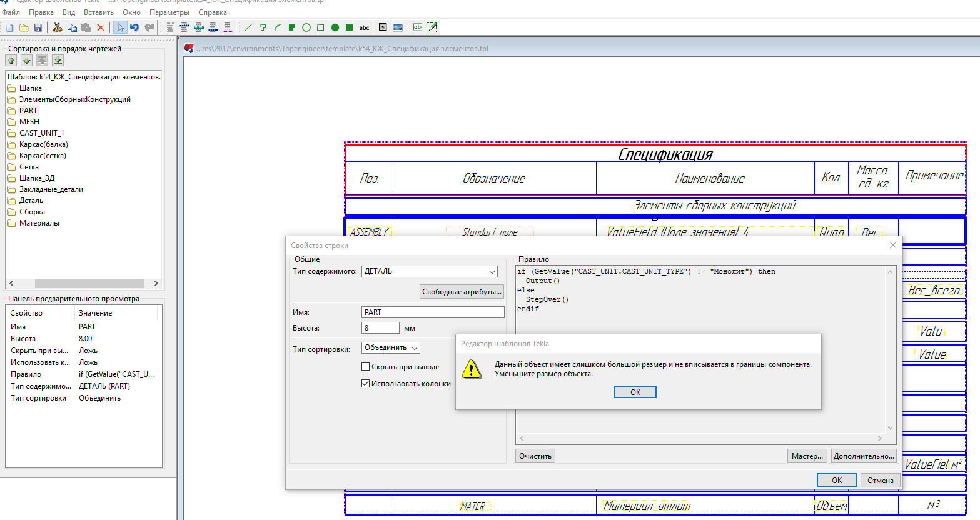Open 'Свободные атрибуты...' dialog

(462, 292)
